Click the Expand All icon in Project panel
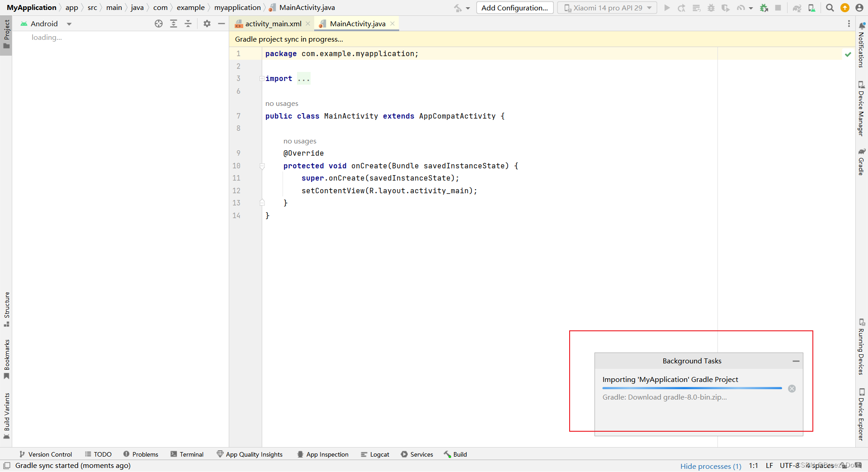Viewport: 868px width, 472px height. click(174, 24)
